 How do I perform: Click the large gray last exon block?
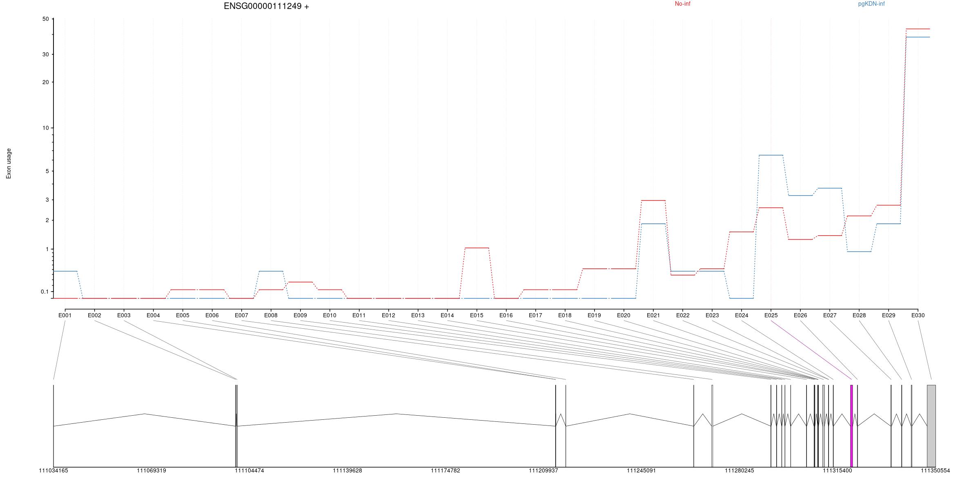coord(931,426)
